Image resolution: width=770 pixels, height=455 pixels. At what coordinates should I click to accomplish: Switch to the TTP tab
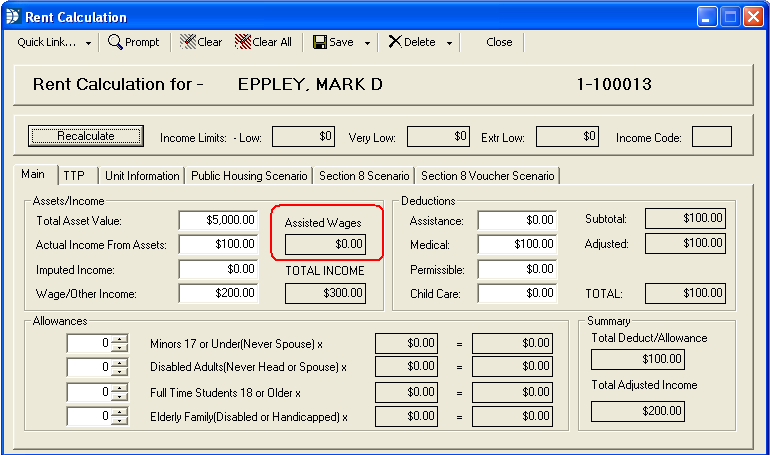pos(74,176)
